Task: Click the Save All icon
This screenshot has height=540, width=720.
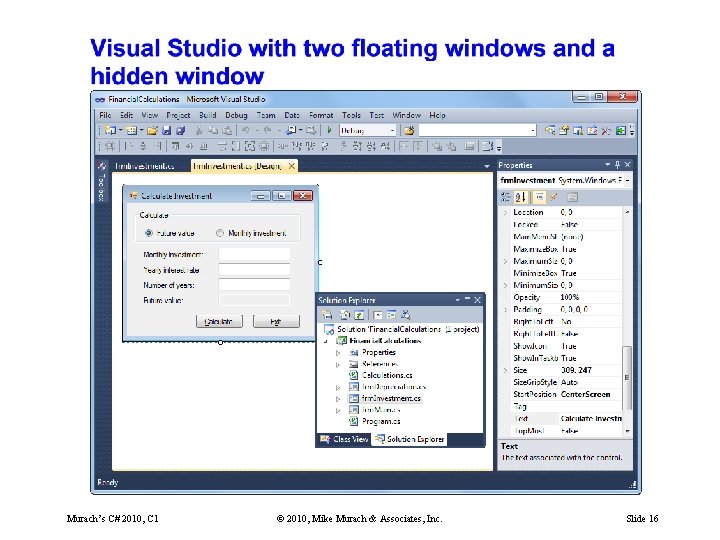Action: (x=181, y=130)
